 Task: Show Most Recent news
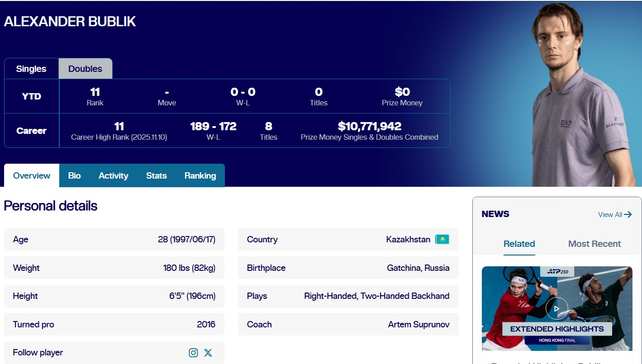click(594, 244)
